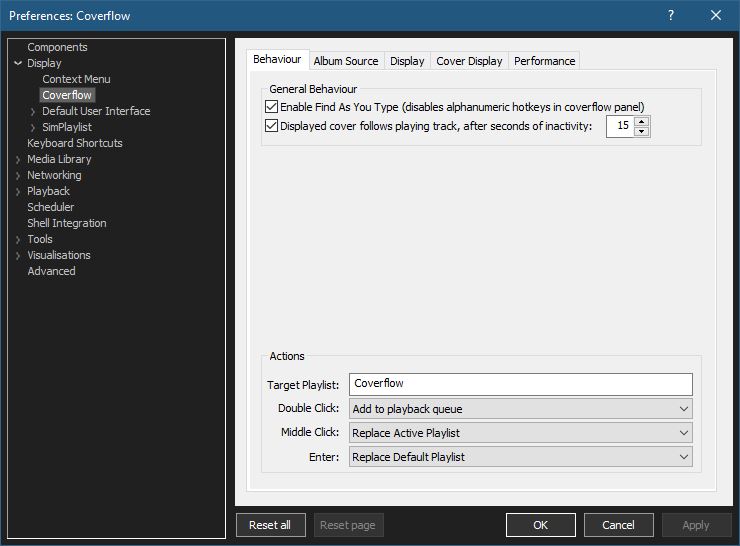Increase inactivity seconds with up arrow
The width and height of the screenshot is (740, 546).
click(641, 121)
